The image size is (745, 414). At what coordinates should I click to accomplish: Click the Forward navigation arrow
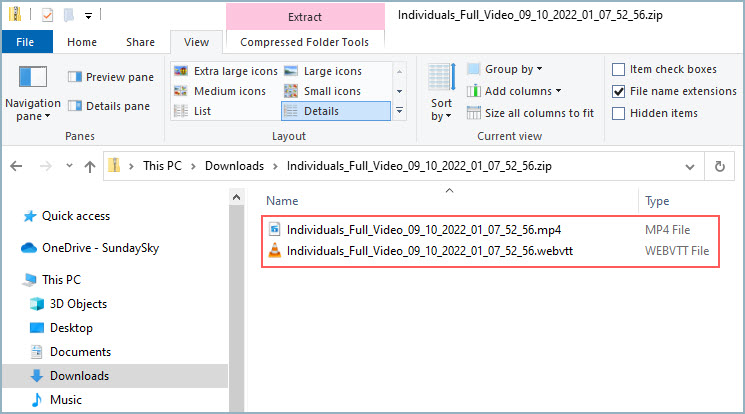click(x=46, y=166)
